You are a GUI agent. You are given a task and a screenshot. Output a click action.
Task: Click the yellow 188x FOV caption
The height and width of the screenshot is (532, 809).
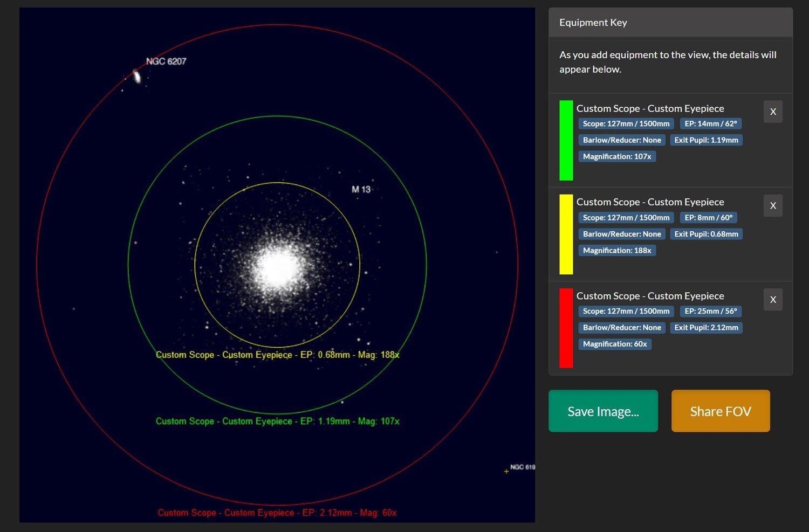(278, 355)
